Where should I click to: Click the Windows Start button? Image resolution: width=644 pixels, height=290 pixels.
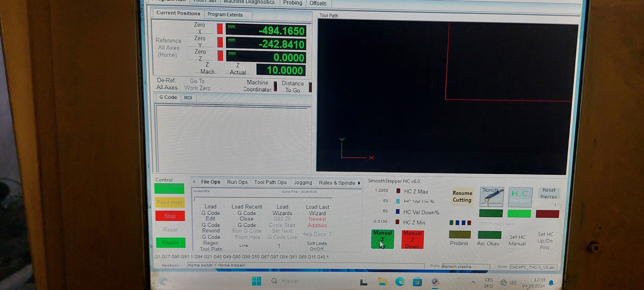pos(256,281)
